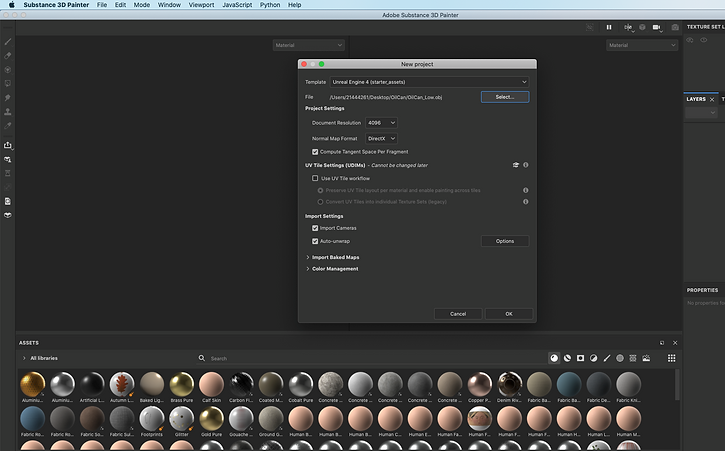Select the Eraser tool in the left toolbar
This screenshot has height=451, width=725.
[7, 56]
